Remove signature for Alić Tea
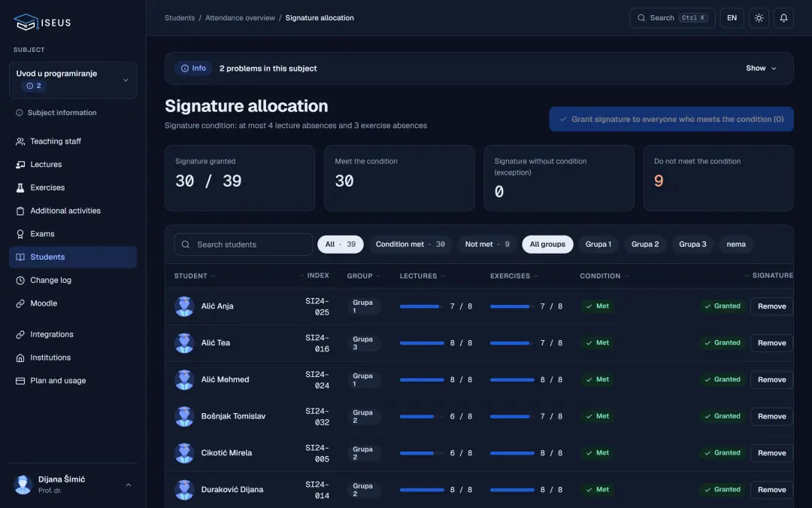 771,343
